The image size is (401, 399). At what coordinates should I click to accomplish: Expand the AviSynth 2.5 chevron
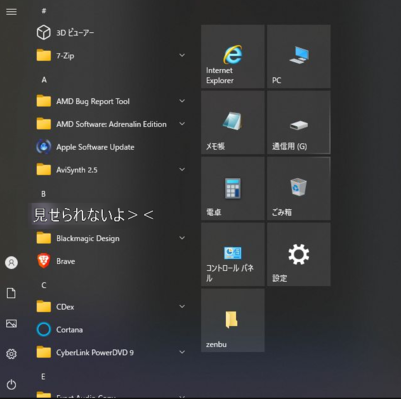[182, 169]
